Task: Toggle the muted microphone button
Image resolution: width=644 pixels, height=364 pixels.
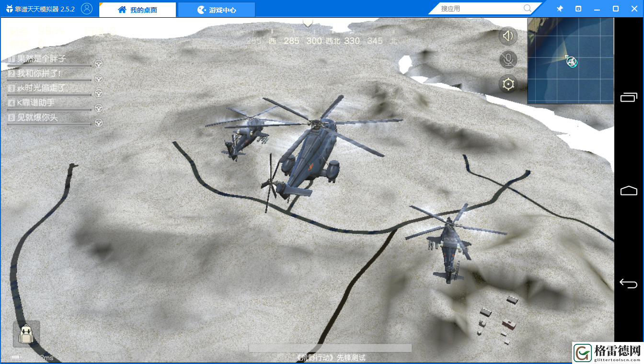Action: coord(508,60)
